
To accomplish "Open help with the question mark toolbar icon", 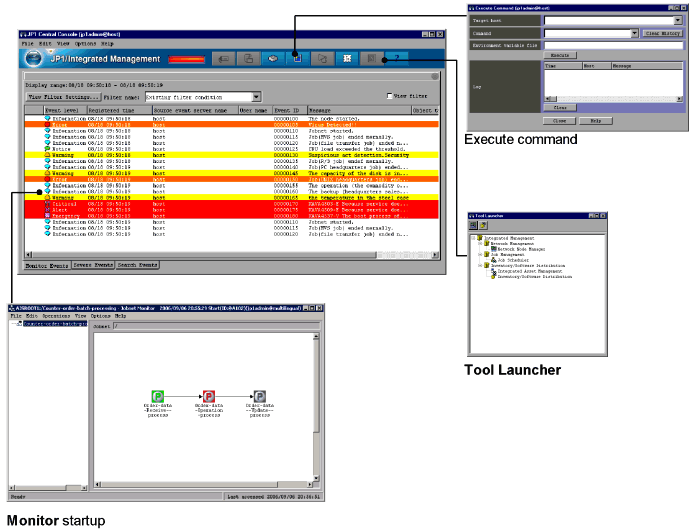I will click(x=396, y=59).
